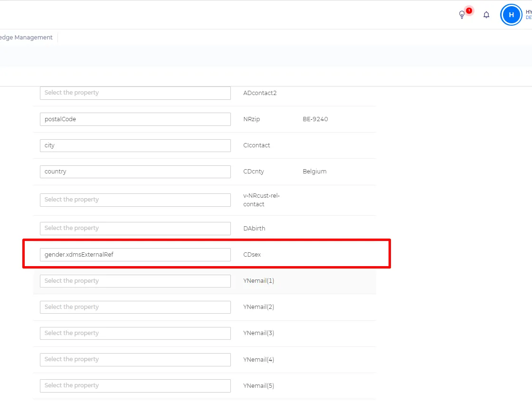Click the YNemail(3) label

coord(258,333)
